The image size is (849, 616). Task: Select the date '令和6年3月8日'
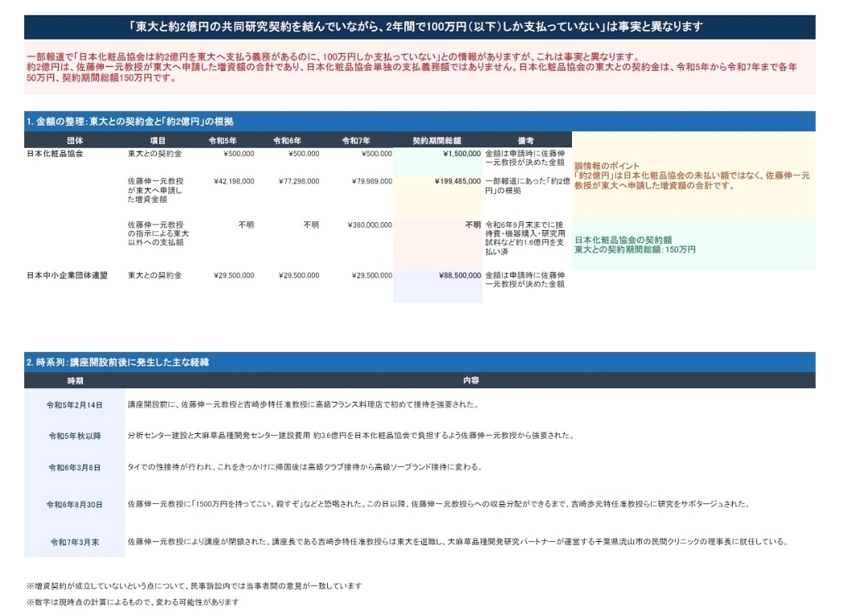point(75,468)
